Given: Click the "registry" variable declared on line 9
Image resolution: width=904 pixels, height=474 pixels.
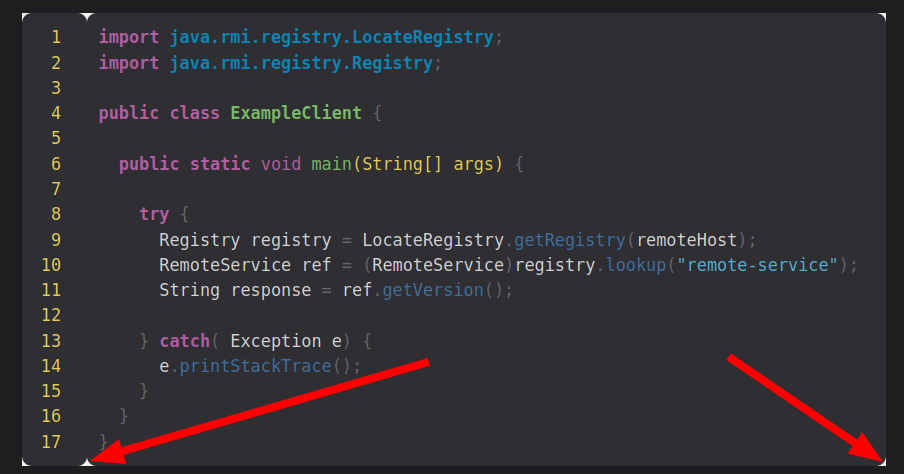Looking at the screenshot, I should pyautogui.click(x=291, y=240).
